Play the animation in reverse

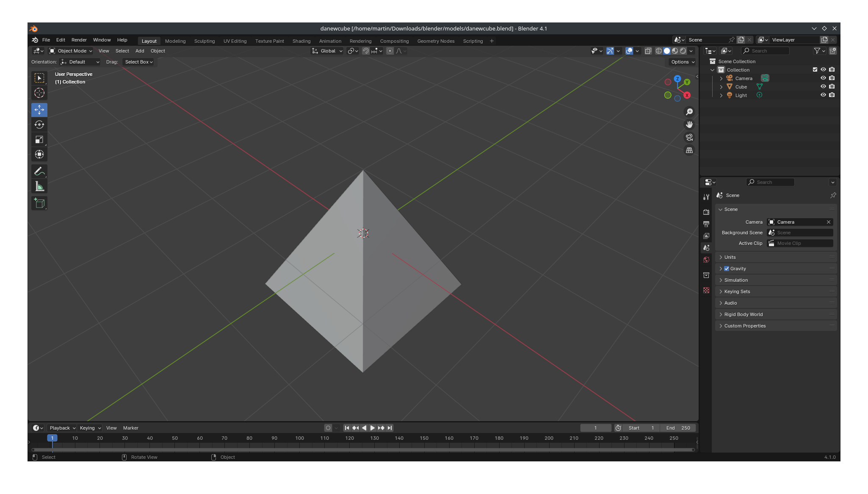click(x=364, y=428)
